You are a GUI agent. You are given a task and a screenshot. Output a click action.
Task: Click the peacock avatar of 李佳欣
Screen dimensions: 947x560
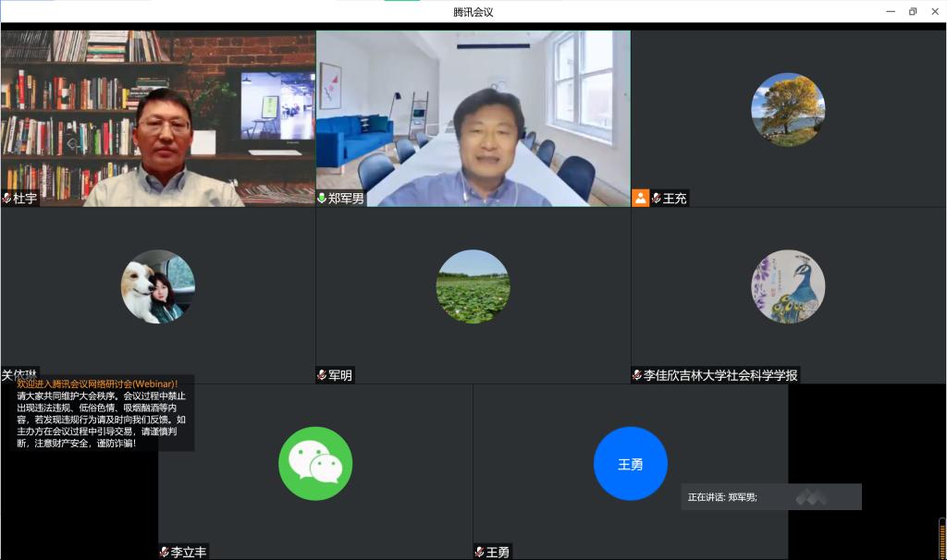tap(788, 286)
